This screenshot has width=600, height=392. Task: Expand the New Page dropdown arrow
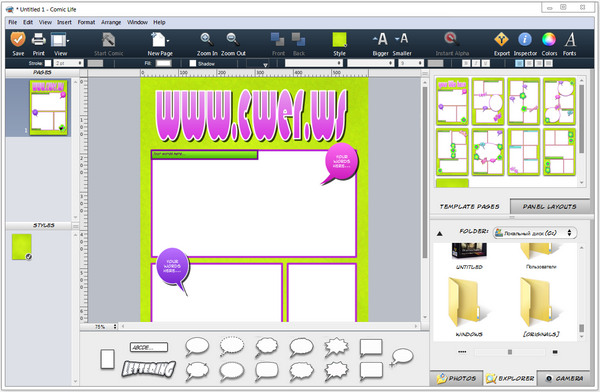tap(168, 40)
